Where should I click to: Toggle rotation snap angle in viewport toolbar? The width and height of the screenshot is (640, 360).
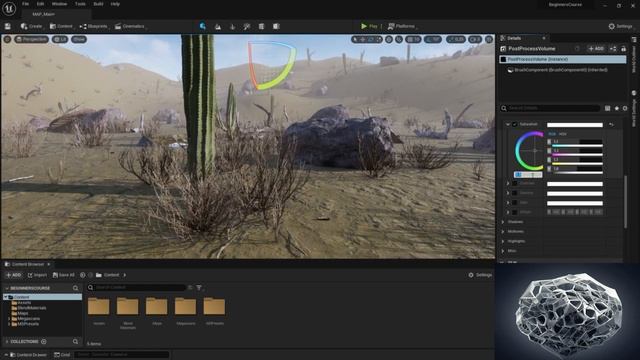coord(433,39)
